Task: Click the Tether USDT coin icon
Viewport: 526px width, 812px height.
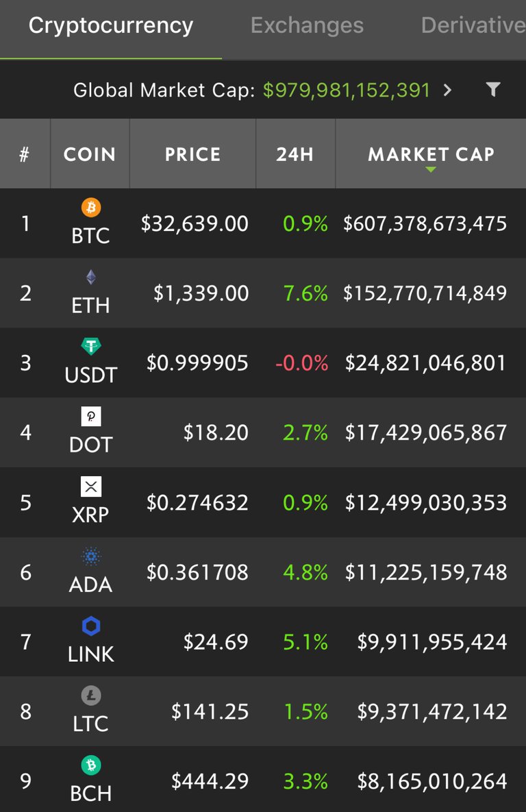Action: (91, 346)
